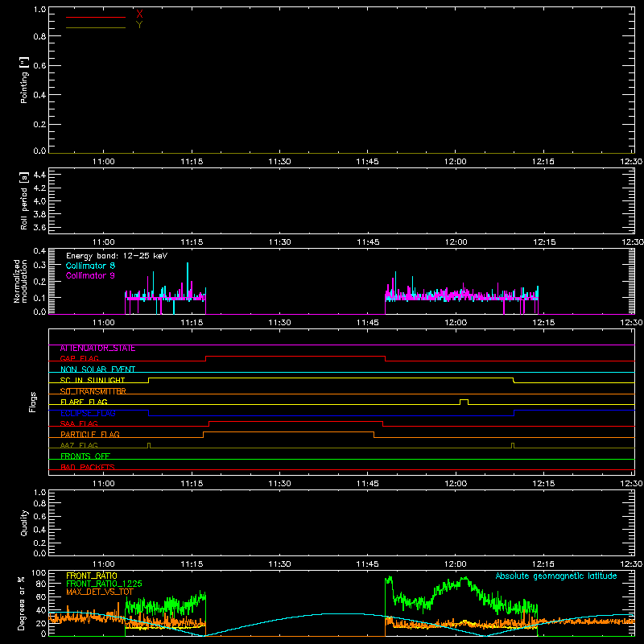Click the 11:45 tick label under modulation plot
Viewport: 644px width, 644px height.
pos(368,323)
